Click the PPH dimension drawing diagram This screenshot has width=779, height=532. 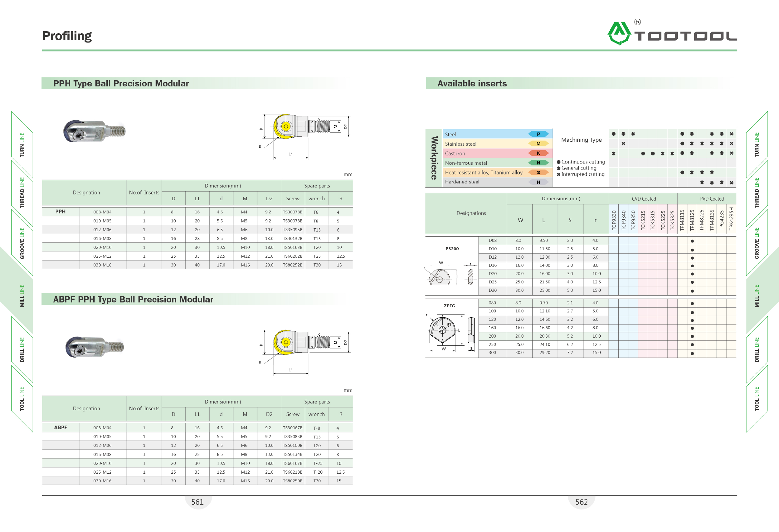305,136
